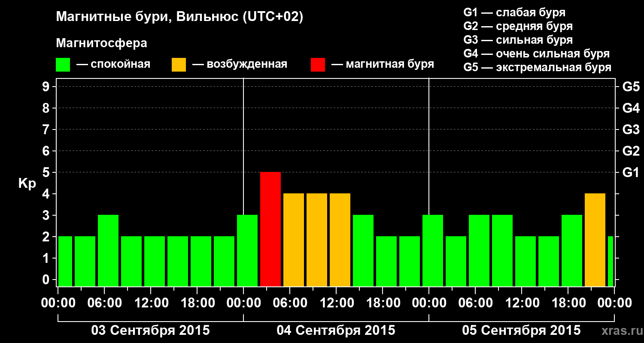Select the 00:00–03:00 green bar on 04 Сентября
This screenshot has height=343, width=644.
point(247,250)
